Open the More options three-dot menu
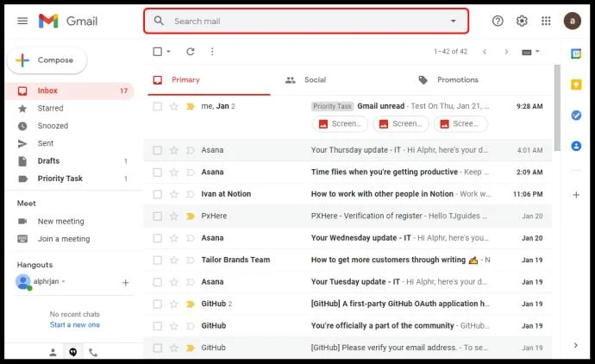 (212, 52)
